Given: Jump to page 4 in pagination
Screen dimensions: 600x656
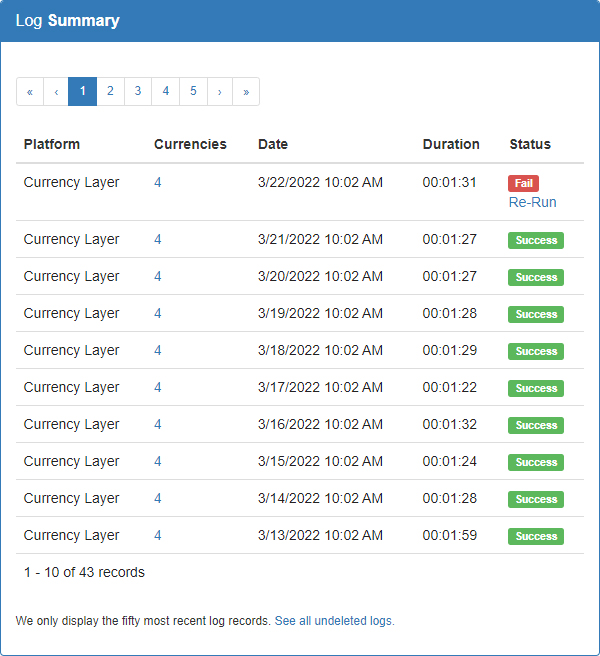Looking at the screenshot, I should pos(166,92).
